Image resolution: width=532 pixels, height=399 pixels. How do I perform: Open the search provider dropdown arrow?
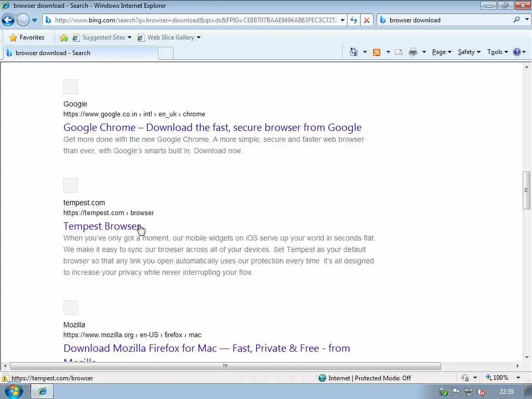[x=527, y=20]
